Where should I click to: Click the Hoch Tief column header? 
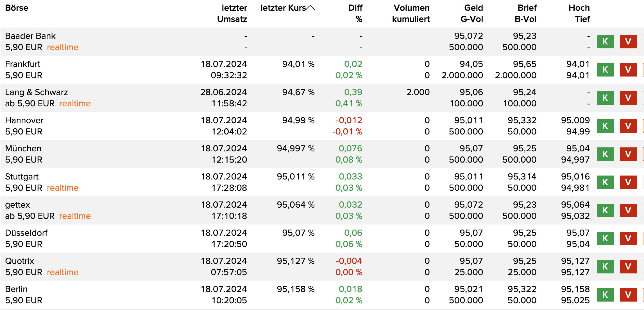tap(579, 13)
